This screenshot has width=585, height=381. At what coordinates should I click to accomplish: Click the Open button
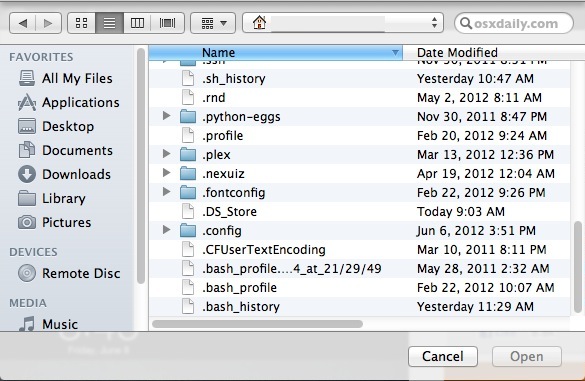(x=527, y=356)
